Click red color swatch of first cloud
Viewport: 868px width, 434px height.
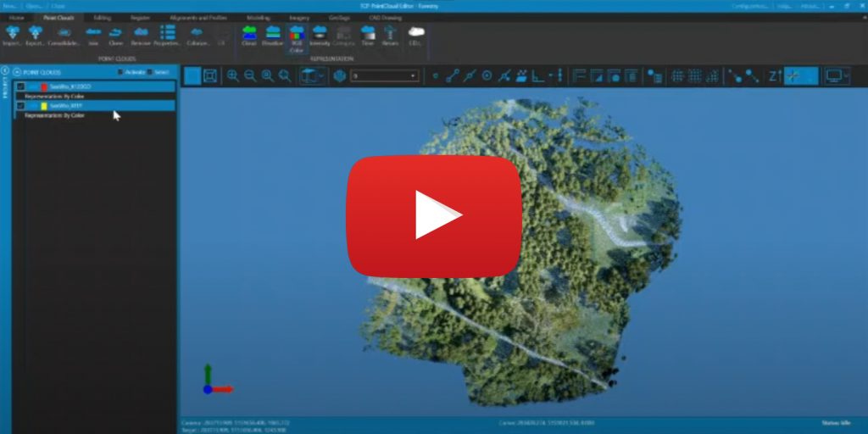(x=44, y=86)
